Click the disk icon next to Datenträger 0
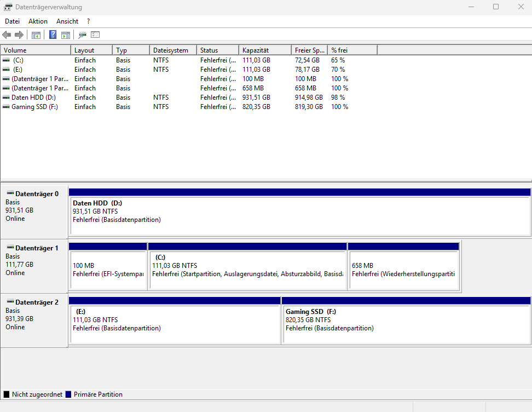This screenshot has height=412, width=532. 10,193
